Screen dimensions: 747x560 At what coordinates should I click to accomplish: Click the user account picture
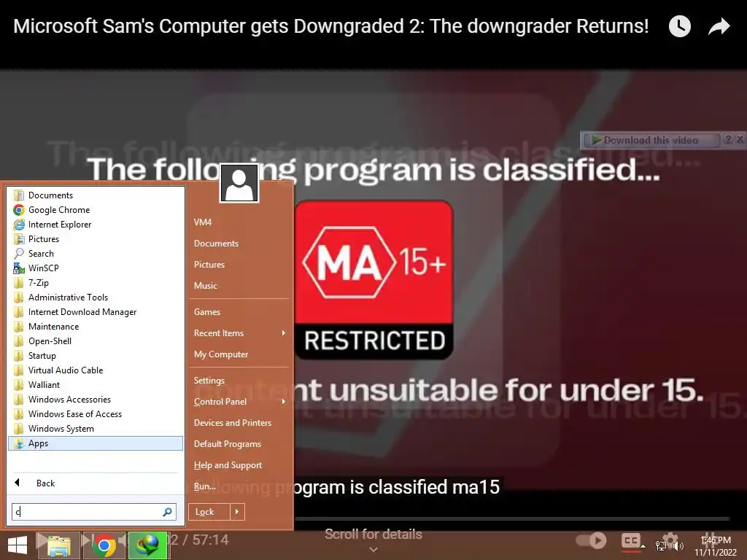[x=239, y=183]
